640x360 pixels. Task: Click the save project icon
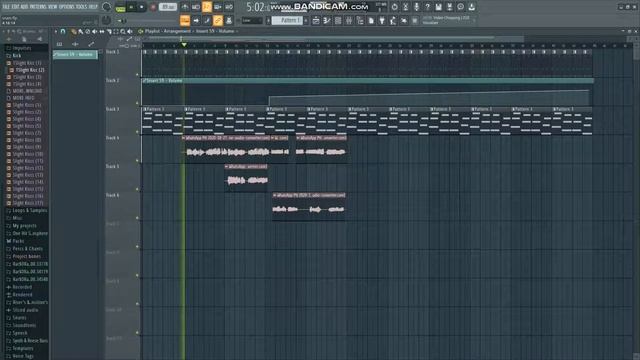click(x=438, y=7)
